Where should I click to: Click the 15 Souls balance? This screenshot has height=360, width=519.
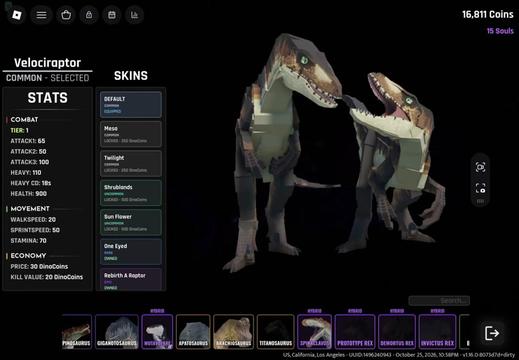coord(500,31)
